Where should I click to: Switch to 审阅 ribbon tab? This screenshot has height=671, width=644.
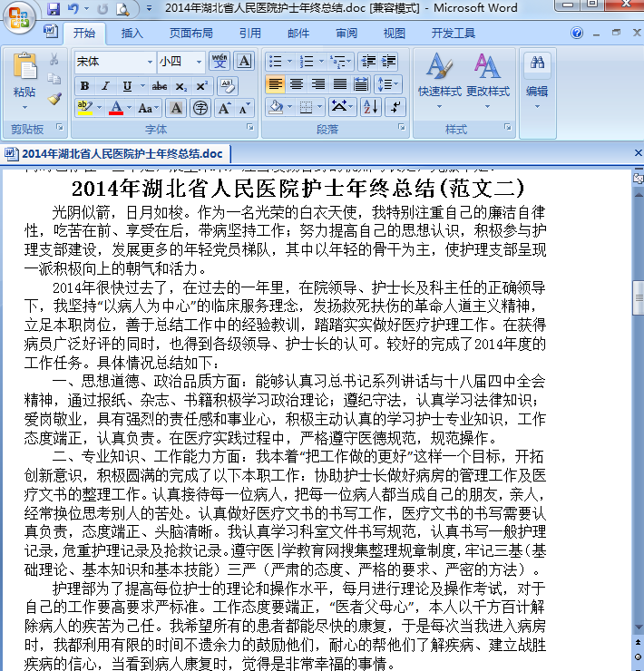click(346, 33)
